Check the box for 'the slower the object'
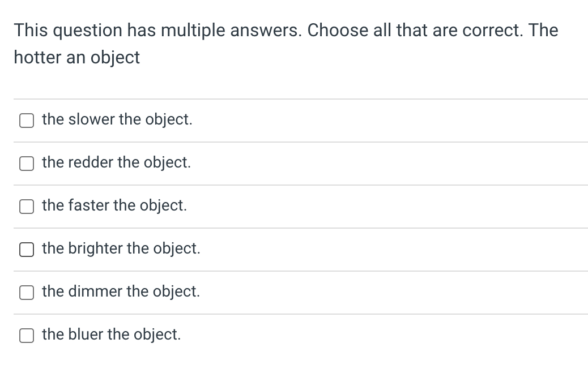This screenshot has width=588, height=369. pos(27,121)
